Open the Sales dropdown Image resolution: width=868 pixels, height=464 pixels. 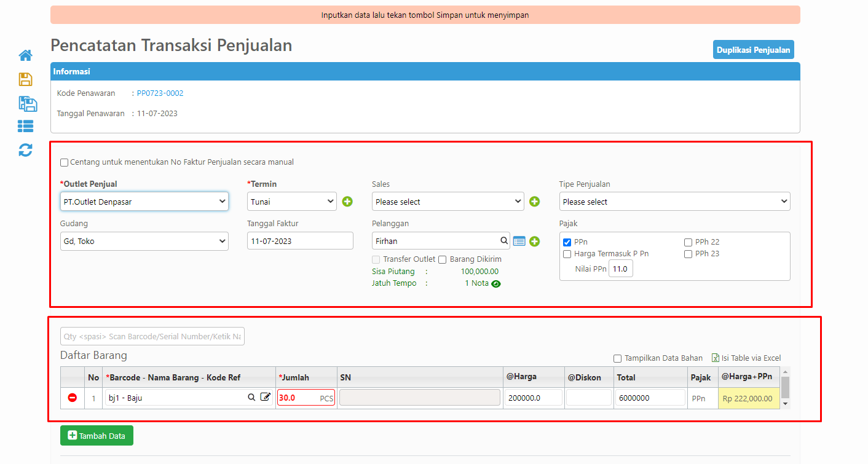[448, 202]
